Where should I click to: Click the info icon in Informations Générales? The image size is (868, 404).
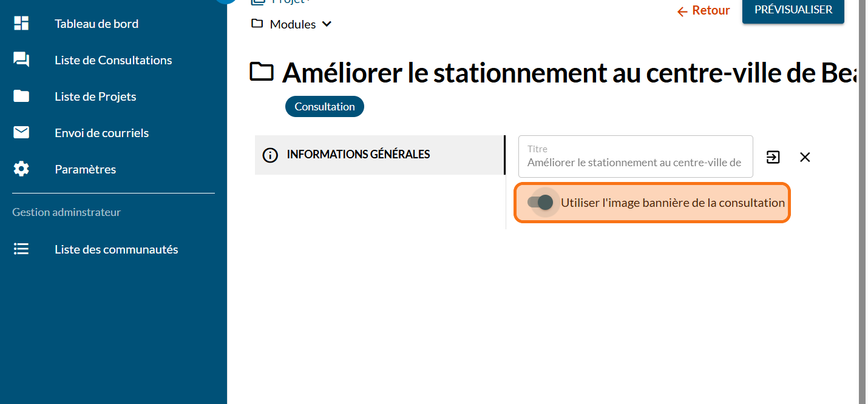pos(270,155)
